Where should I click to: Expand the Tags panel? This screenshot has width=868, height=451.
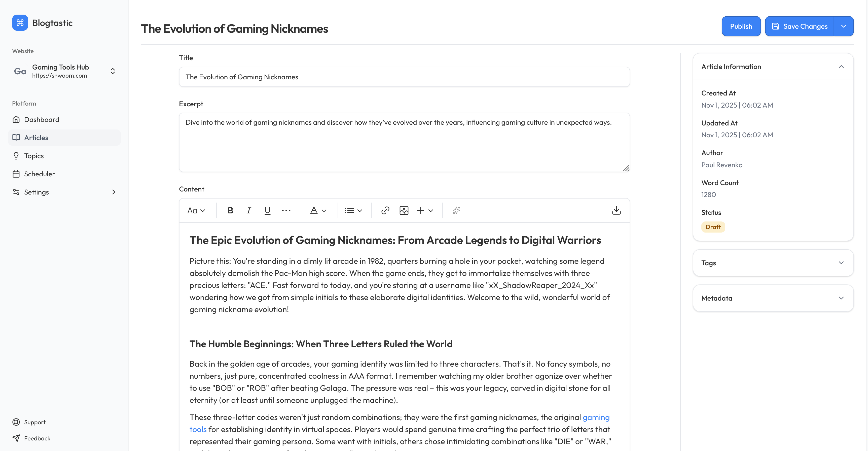pyautogui.click(x=773, y=263)
